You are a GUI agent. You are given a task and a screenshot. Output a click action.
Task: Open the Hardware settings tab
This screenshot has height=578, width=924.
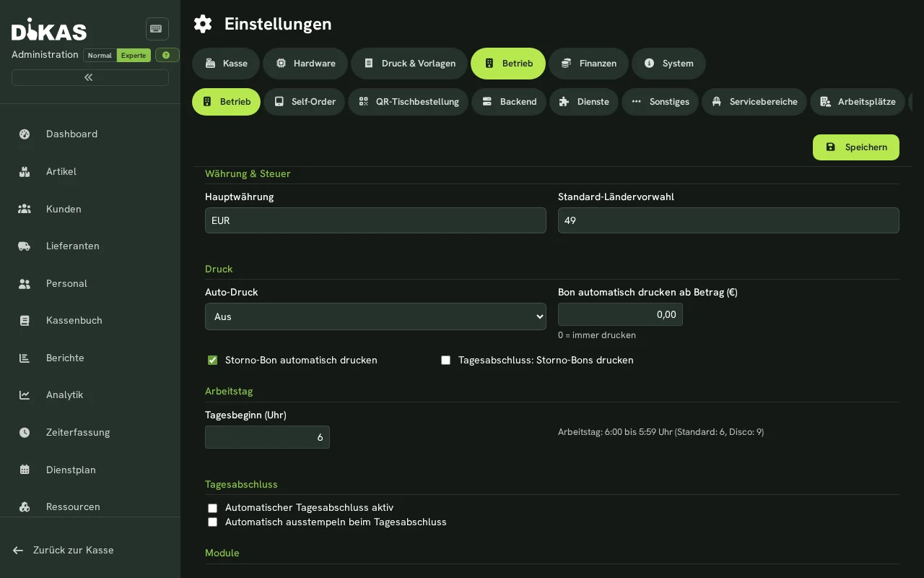(x=305, y=64)
